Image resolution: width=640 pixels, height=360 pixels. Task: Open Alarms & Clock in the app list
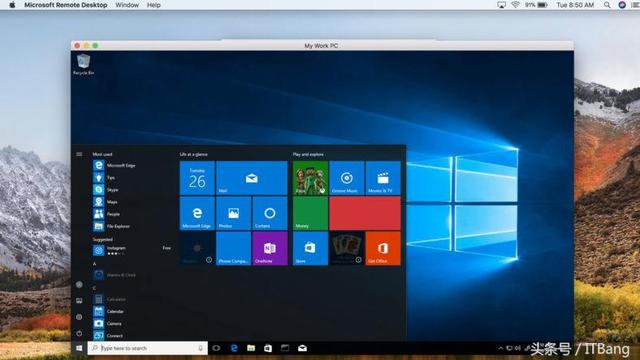[114, 275]
